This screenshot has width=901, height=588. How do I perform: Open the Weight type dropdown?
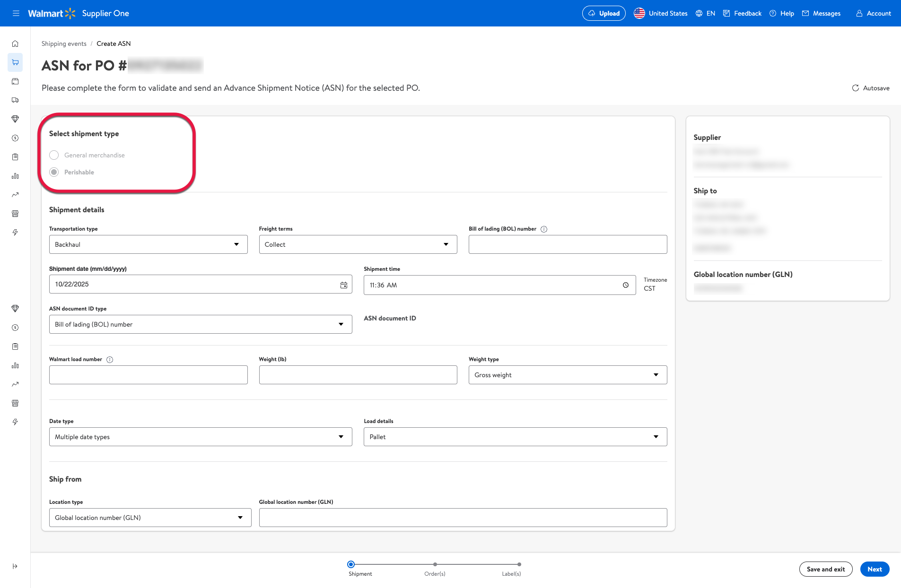(568, 375)
